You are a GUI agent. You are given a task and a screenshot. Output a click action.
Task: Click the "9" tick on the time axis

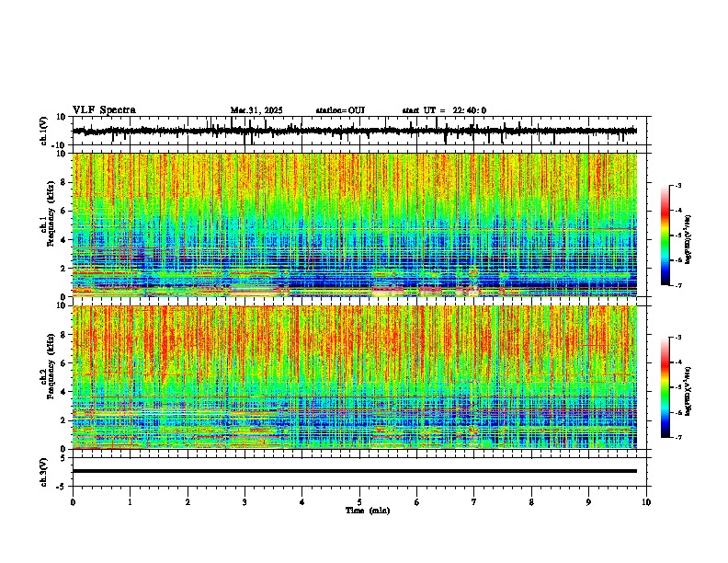tap(588, 502)
